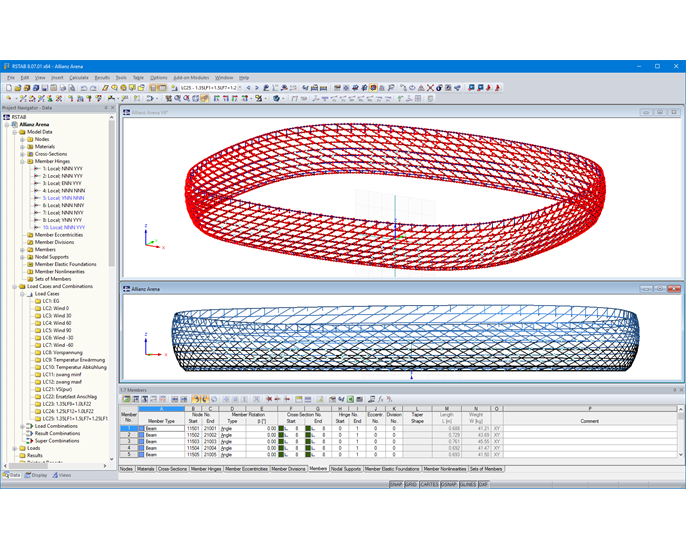Viewport: 686px width, 549px height.
Task: Click the Redo arrow icon
Action: tap(93, 88)
